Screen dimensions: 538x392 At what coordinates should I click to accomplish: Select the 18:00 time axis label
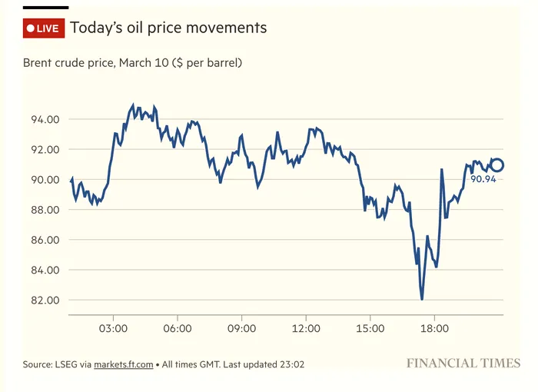coord(434,328)
